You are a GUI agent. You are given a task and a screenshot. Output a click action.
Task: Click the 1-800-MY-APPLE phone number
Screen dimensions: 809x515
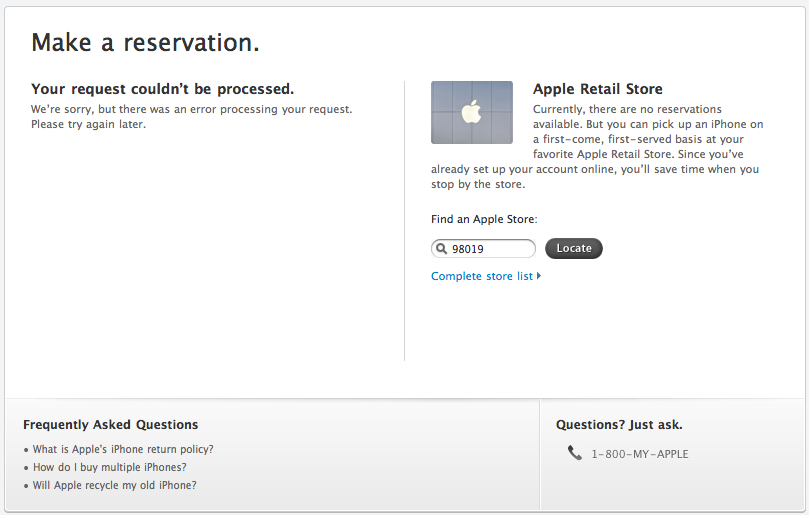pos(640,454)
